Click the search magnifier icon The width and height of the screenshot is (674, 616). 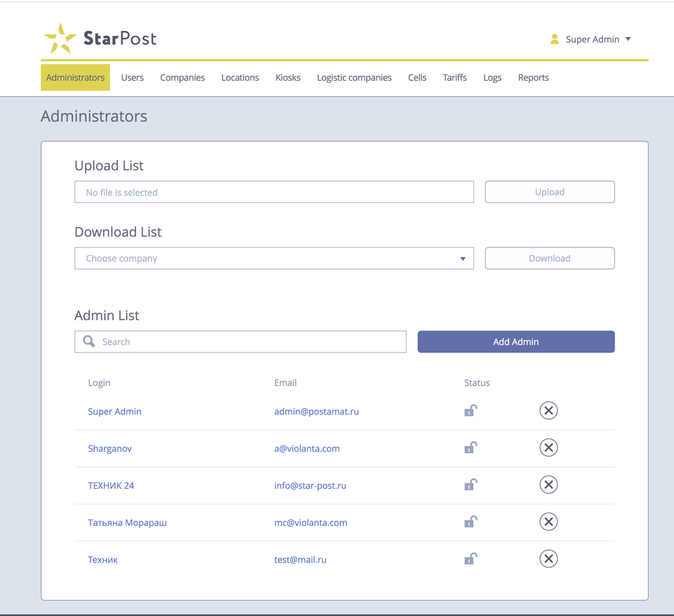click(89, 341)
